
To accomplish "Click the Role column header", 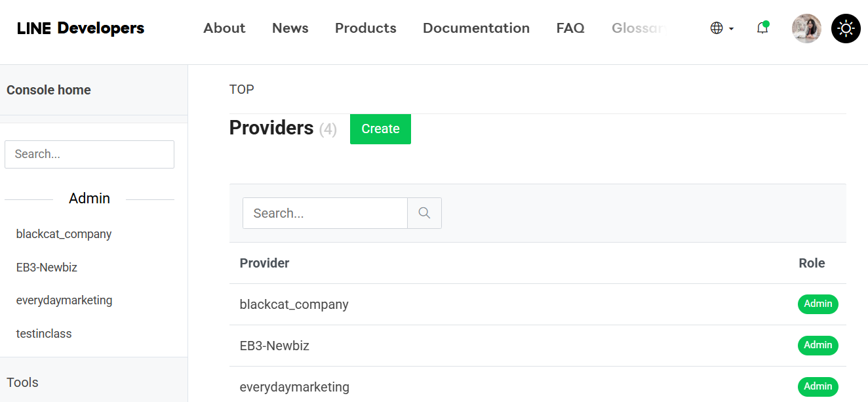I will (x=812, y=263).
